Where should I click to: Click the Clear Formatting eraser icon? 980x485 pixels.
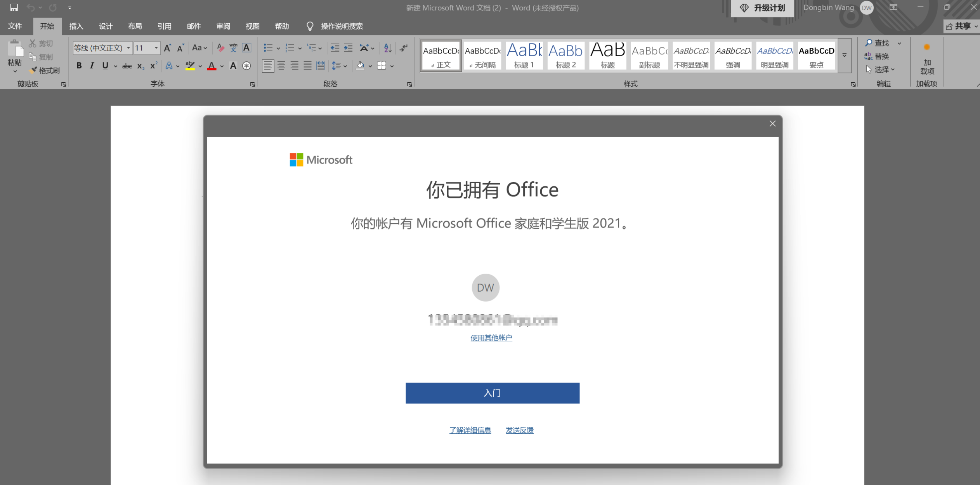coord(220,48)
